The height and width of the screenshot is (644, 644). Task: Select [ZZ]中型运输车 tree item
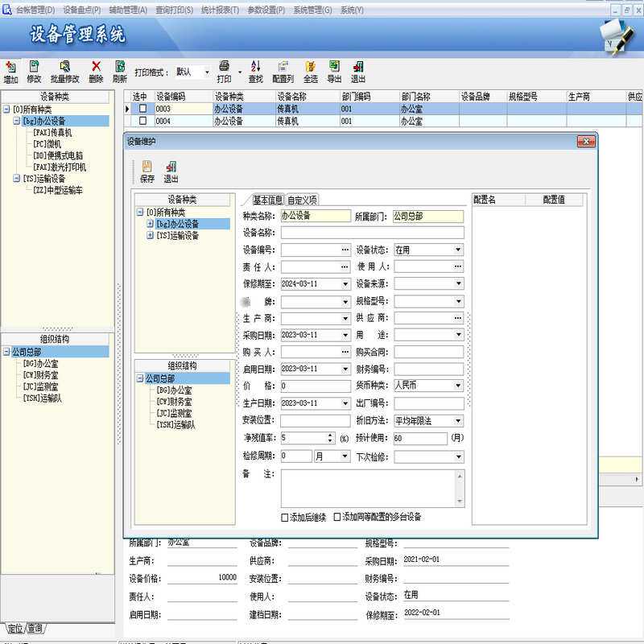tap(58, 190)
